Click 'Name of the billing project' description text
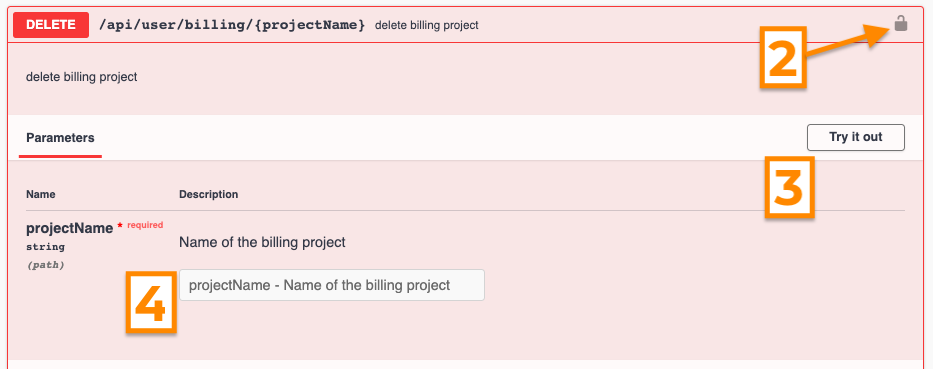933x369 pixels. 262,243
